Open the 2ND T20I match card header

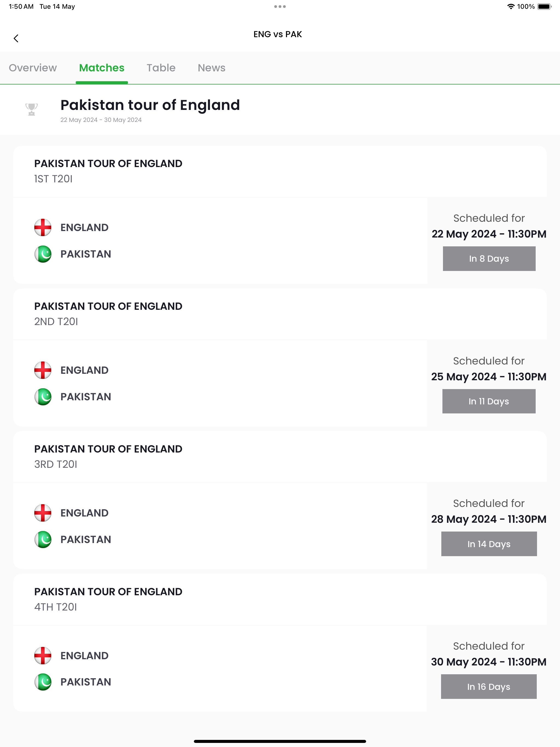280,314
